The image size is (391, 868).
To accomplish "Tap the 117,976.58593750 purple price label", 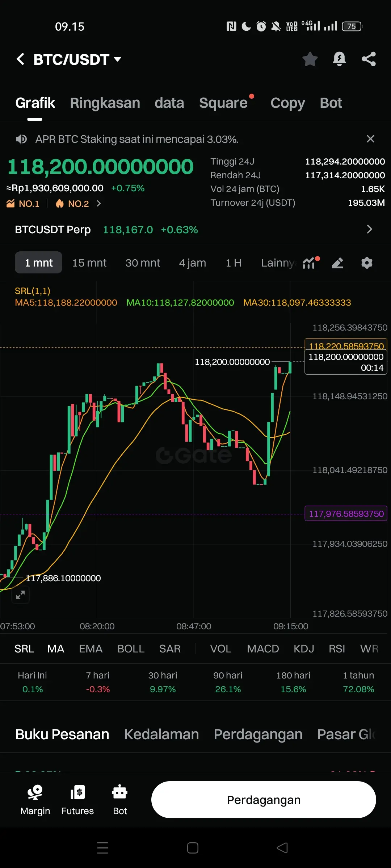I will click(346, 514).
